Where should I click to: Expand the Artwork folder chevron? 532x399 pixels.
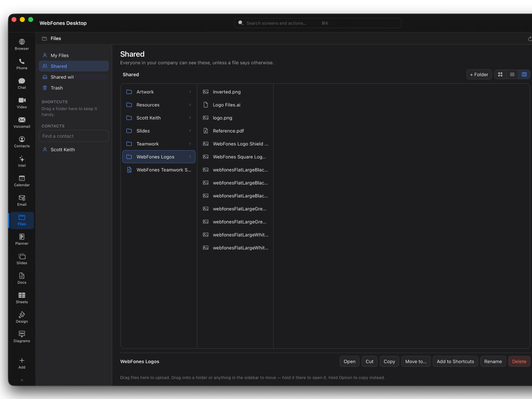[x=190, y=92]
